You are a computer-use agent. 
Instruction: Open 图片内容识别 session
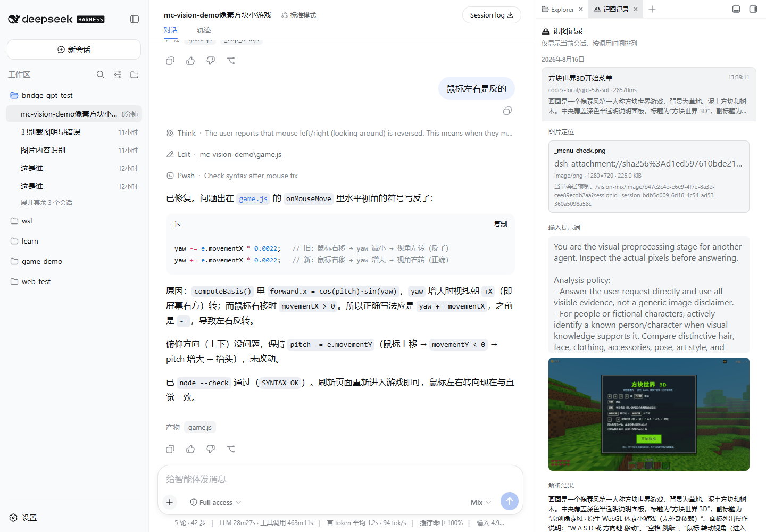[x=74, y=150]
